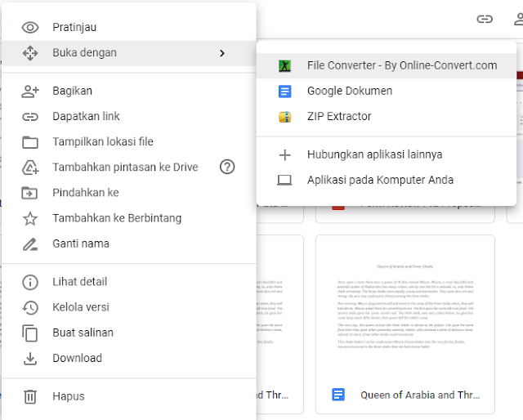The height and width of the screenshot is (420, 523).
Task: Click the link icon beside Dapatkan link
Action: (x=30, y=117)
